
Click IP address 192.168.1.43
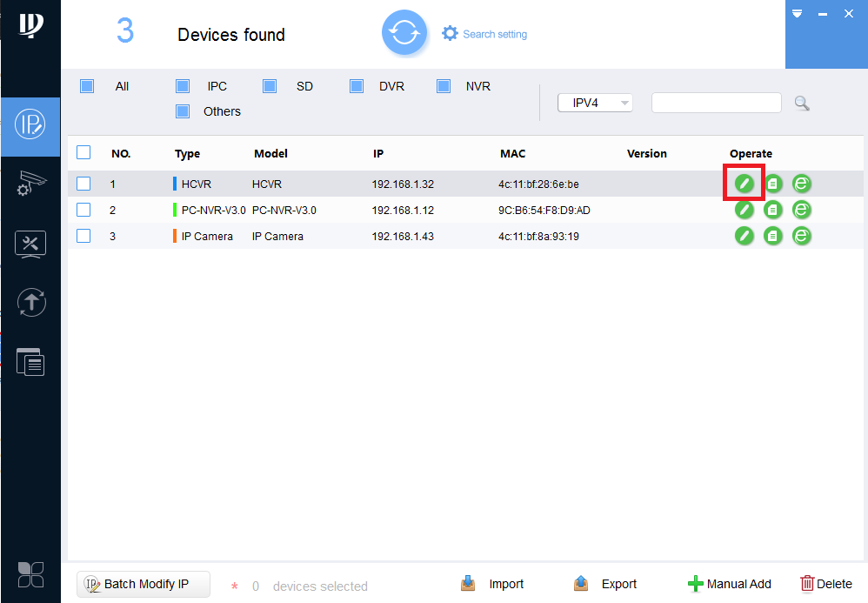tap(403, 237)
